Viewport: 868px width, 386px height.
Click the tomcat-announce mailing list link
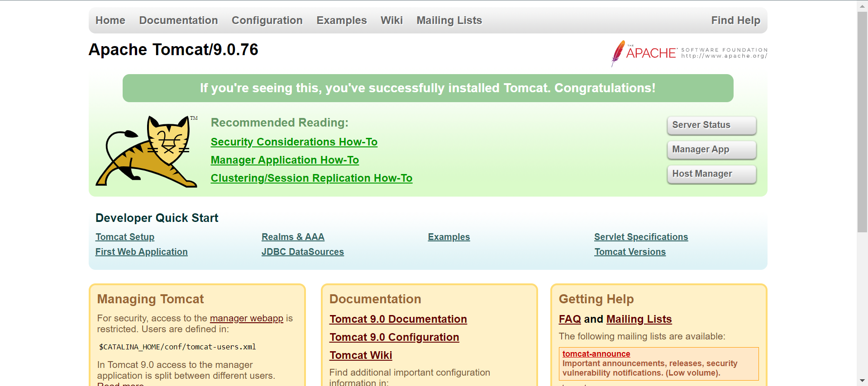596,354
